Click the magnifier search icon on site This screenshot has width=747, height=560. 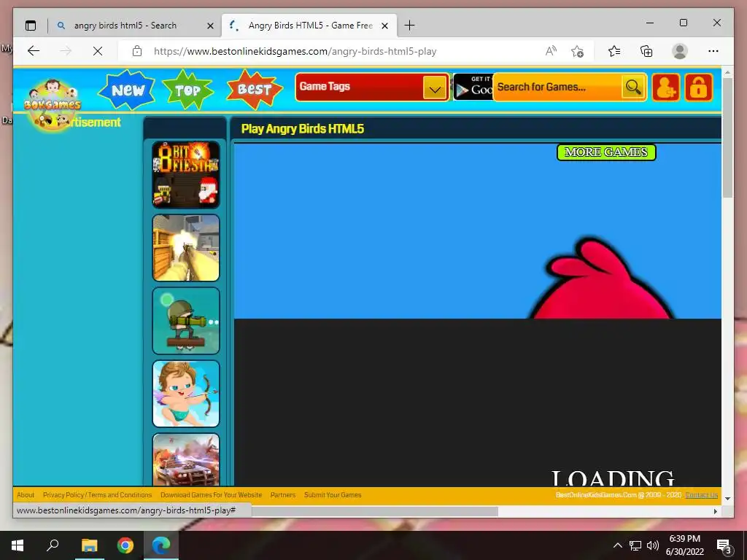[x=633, y=87]
